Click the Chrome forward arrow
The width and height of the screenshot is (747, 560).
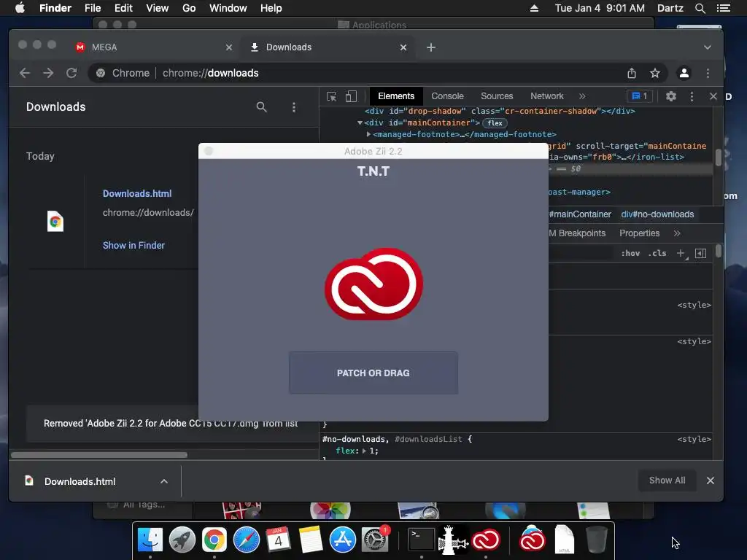48,73
